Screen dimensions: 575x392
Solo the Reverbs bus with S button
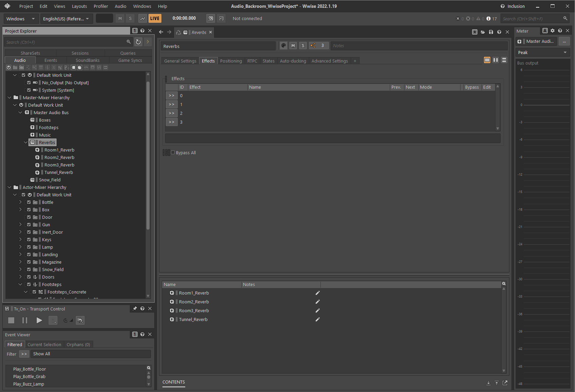303,46
